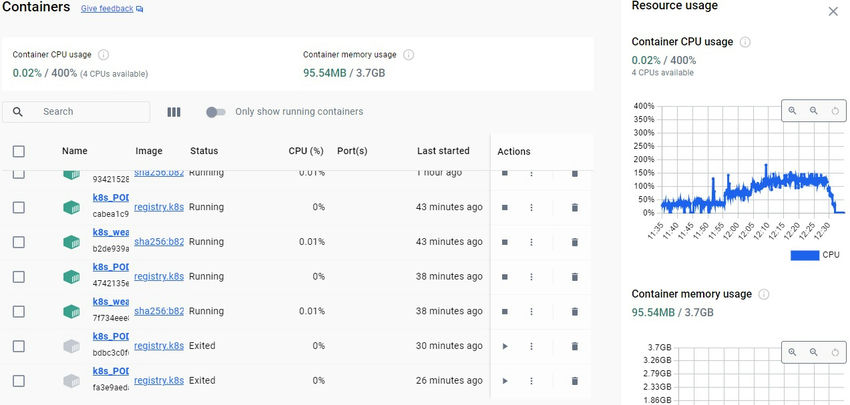Sort by the Status column header
The image size is (850, 405).
pos(204,151)
